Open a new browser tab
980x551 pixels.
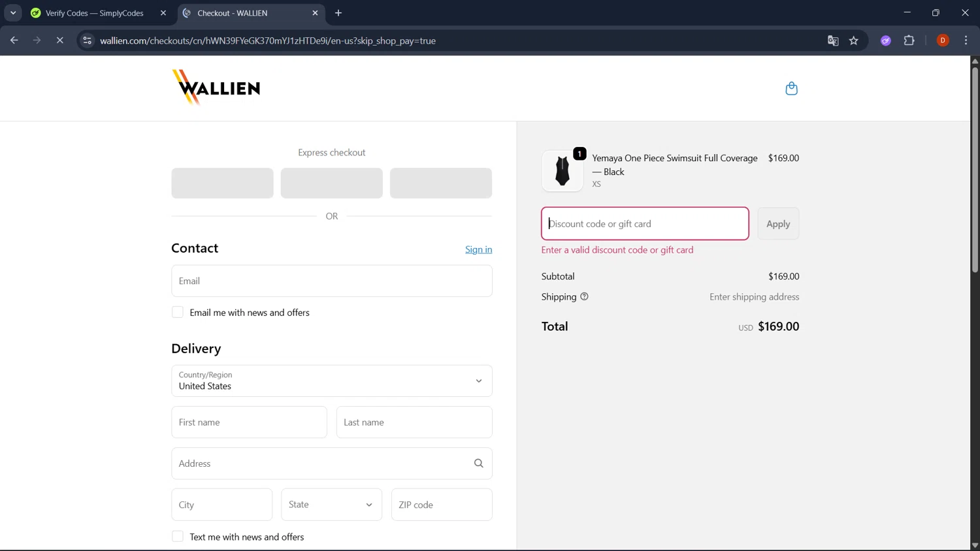[338, 13]
